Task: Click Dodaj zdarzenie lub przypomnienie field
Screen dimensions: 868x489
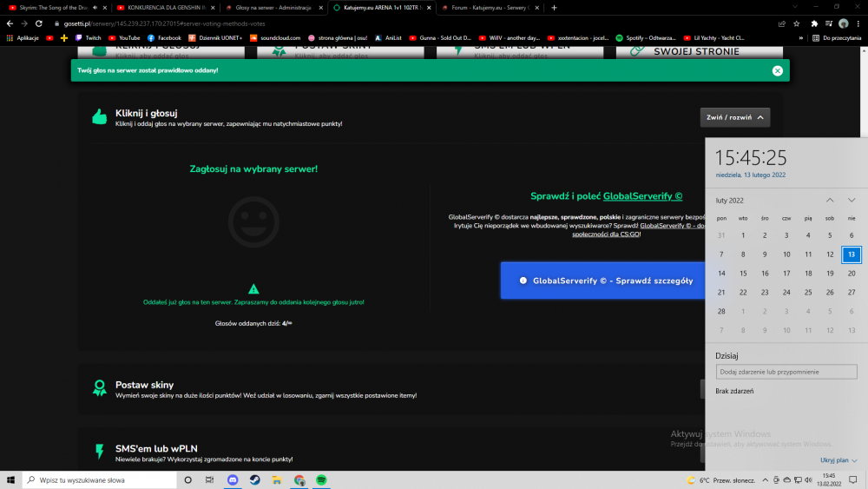Action: (786, 372)
